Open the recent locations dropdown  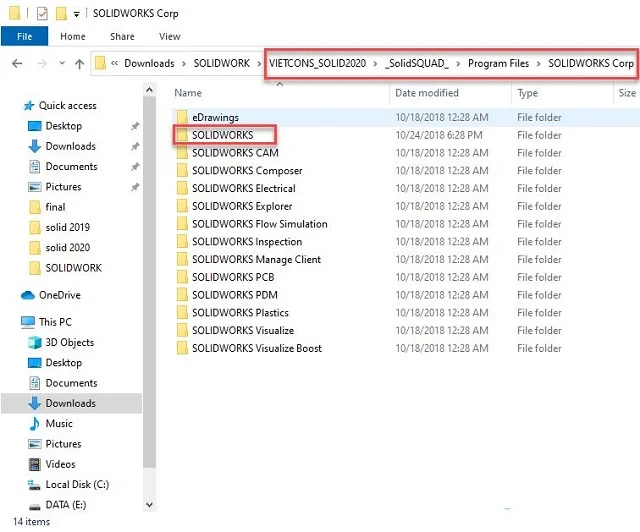pyautogui.click(x=62, y=63)
